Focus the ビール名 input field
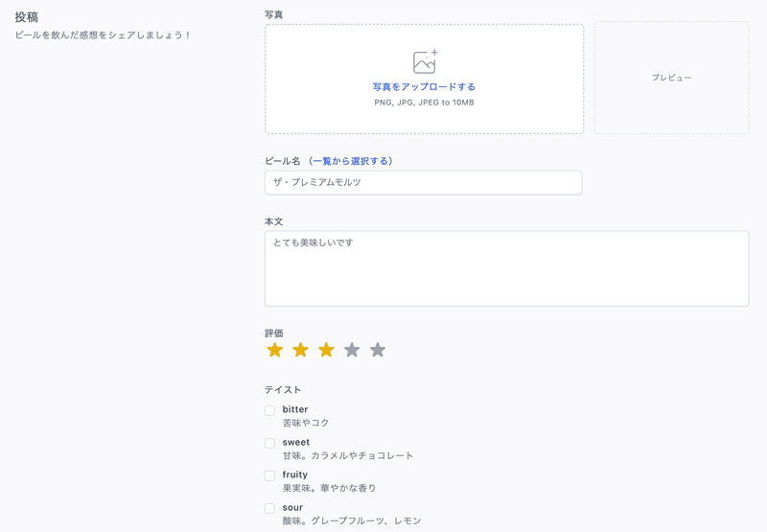 point(424,182)
